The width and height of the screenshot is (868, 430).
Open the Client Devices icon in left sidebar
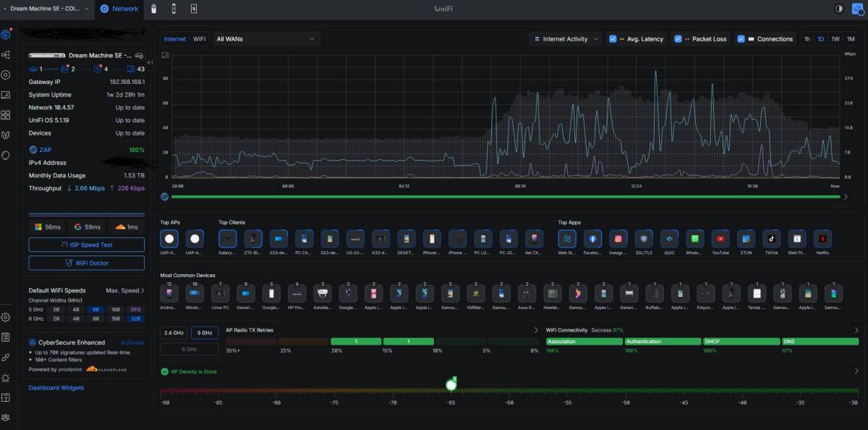point(6,95)
